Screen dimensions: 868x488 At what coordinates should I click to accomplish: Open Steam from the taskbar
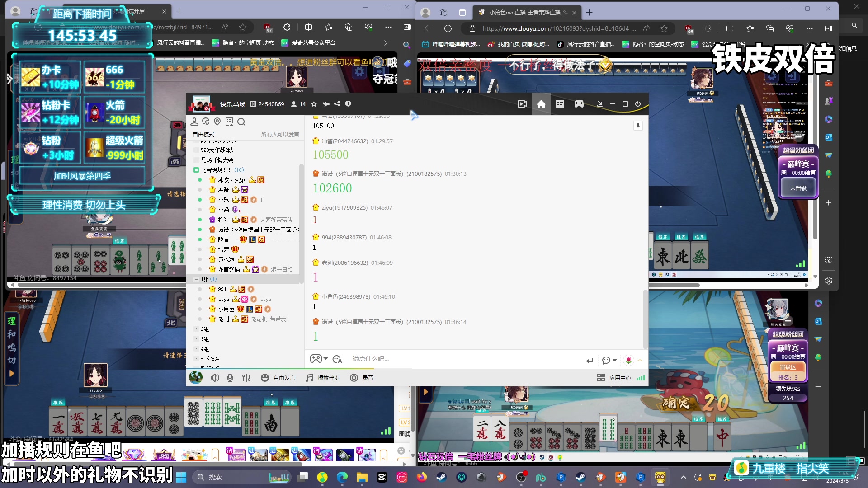(x=441, y=477)
